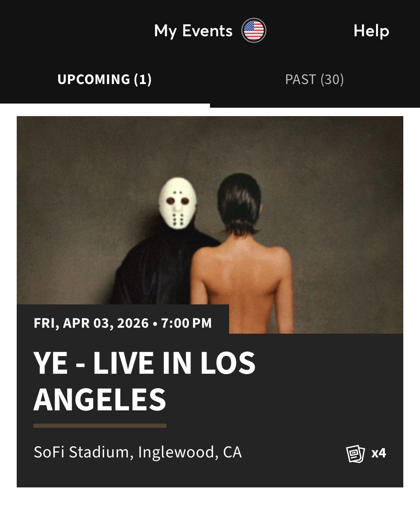Tap the underline divider below the event title
Screen dimensions: 420x516
[99, 425]
